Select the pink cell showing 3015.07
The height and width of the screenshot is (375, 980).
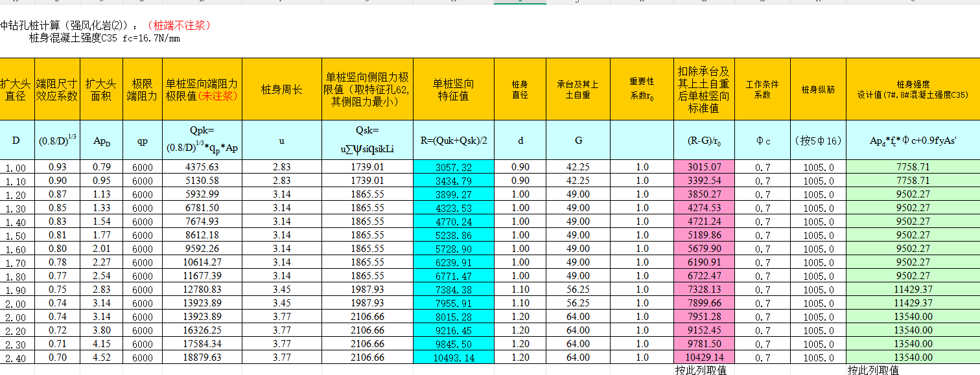tap(704, 167)
